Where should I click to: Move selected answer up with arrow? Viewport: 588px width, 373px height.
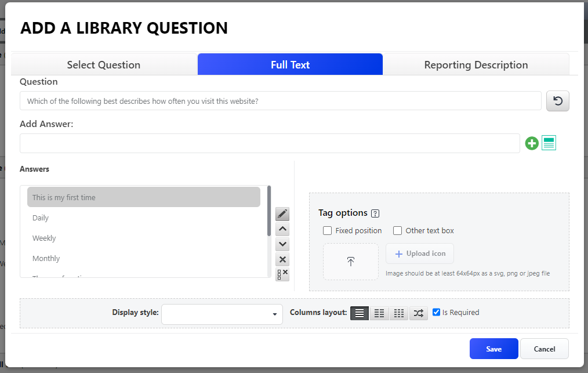tap(282, 229)
